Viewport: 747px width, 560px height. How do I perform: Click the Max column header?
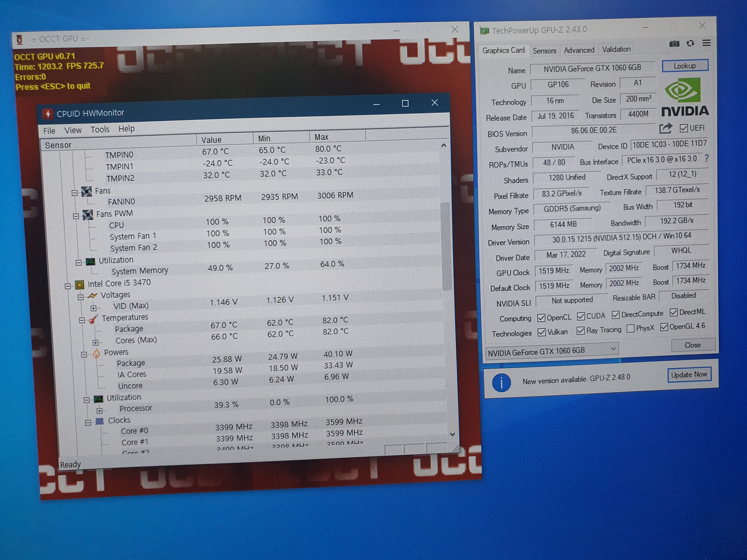pyautogui.click(x=338, y=137)
